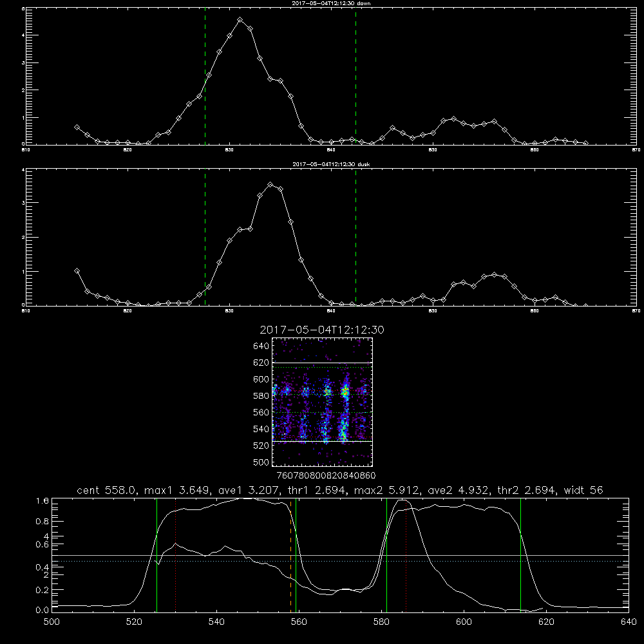Click the '2017-05-04T12:12:30 dawn' plot title
Image resolution: width=644 pixels, height=644 pixels.
pyautogui.click(x=331, y=3)
